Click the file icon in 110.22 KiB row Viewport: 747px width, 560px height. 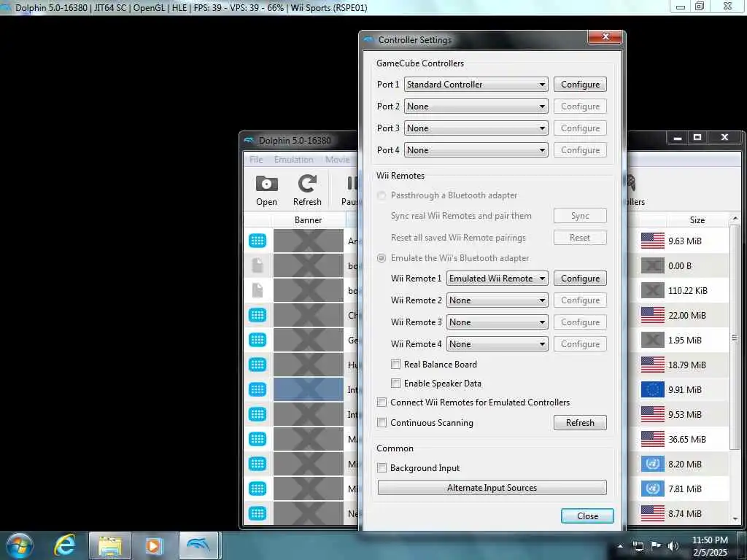pyautogui.click(x=258, y=290)
